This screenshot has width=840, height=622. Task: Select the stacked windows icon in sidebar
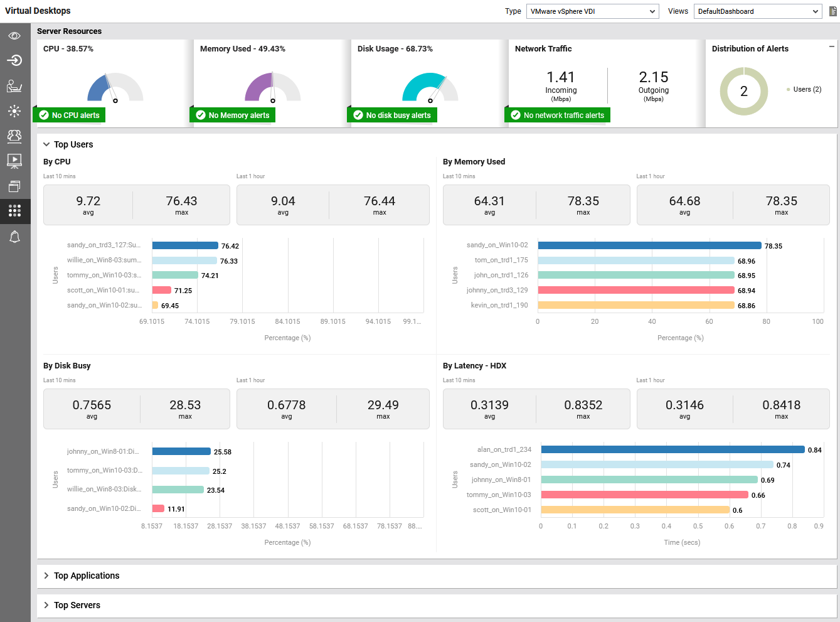click(14, 186)
